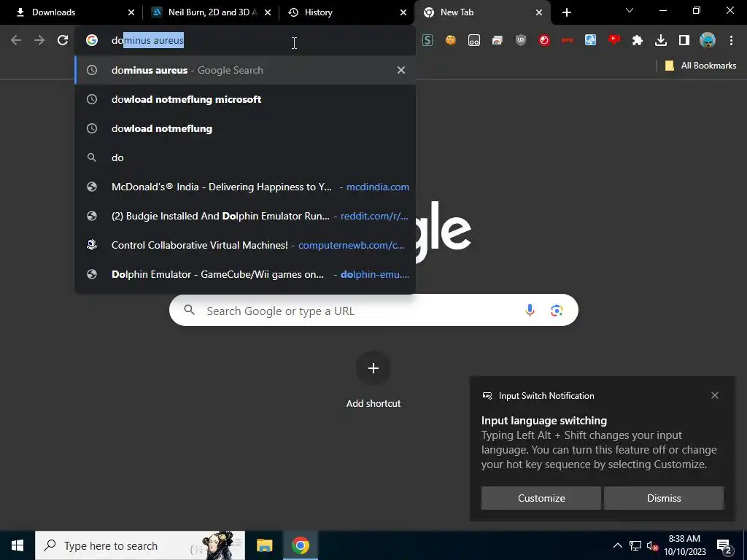Select the 'dominus aureus' Google Search suggestion
The height and width of the screenshot is (560, 747).
coord(245,70)
